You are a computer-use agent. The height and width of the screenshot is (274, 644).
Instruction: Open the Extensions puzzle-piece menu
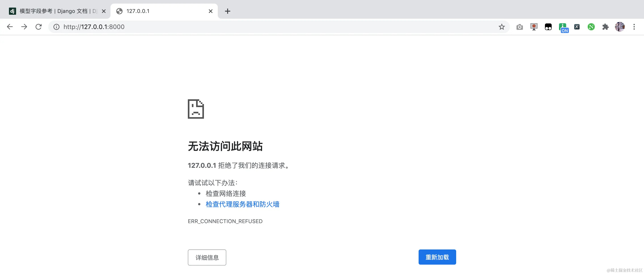click(x=605, y=27)
